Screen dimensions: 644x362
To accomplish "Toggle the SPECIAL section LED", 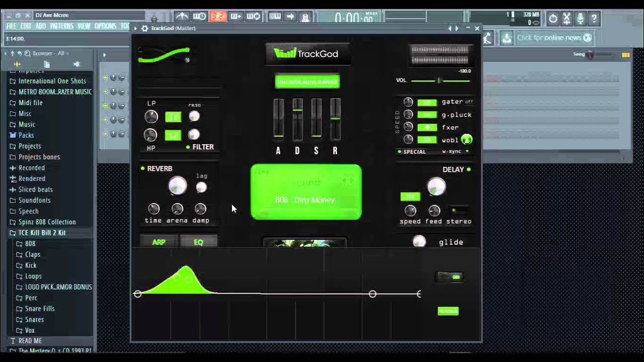I will [399, 152].
